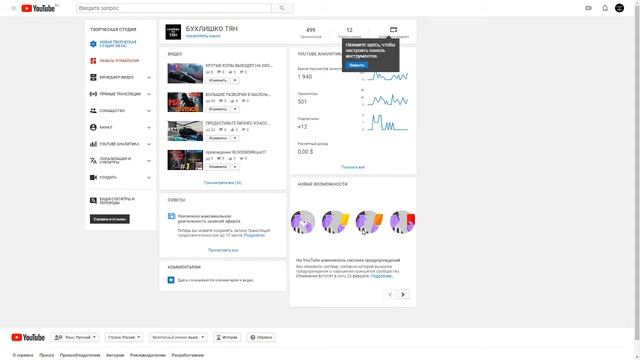The image size is (640, 360).
Task: Click the Video Manager sidebar icon
Action: 93,77
